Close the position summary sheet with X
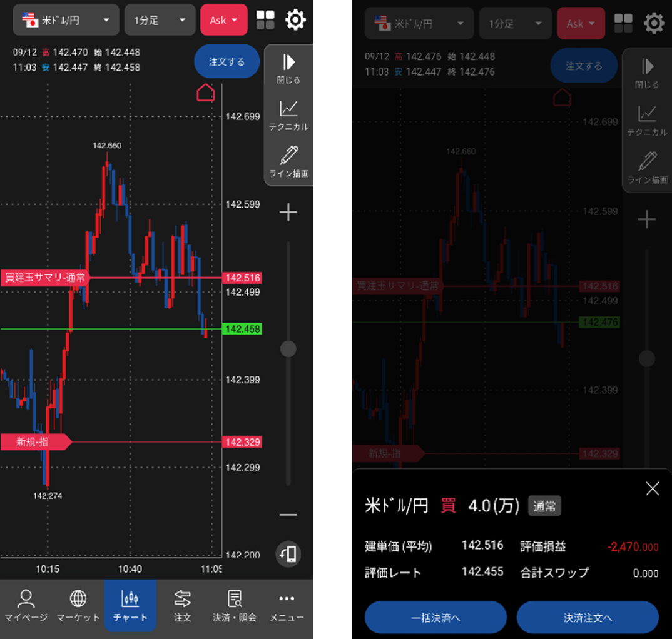The height and width of the screenshot is (639, 672). tap(652, 488)
